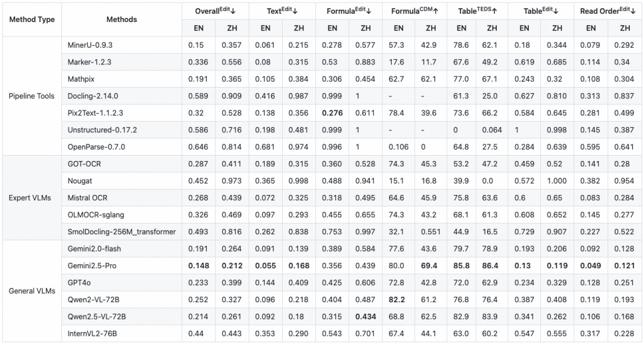This screenshot has width=644, height=344.
Task: Click bold 0.148 in Gemini2.5-Pro row
Action: (x=199, y=265)
